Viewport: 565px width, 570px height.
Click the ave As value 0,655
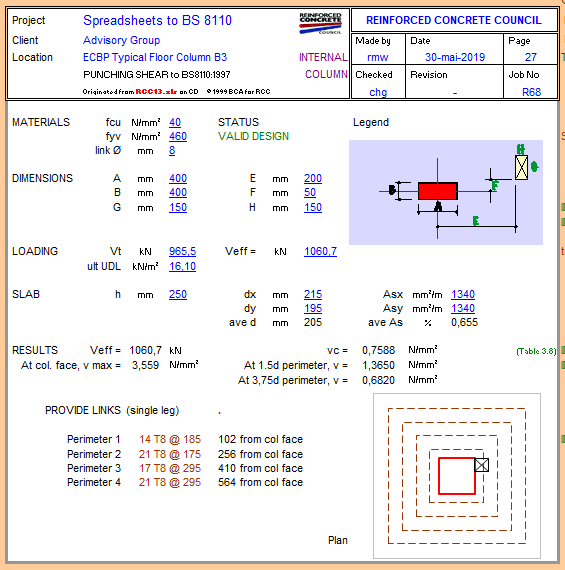pos(464,322)
